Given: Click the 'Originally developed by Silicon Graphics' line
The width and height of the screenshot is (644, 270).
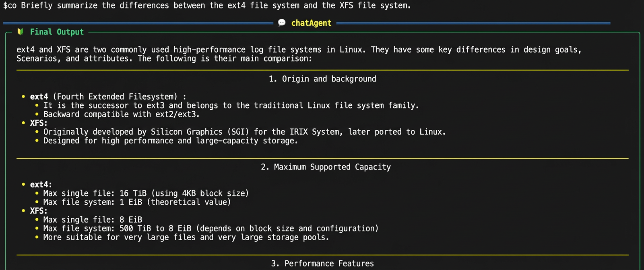Looking at the screenshot, I should (x=245, y=132).
